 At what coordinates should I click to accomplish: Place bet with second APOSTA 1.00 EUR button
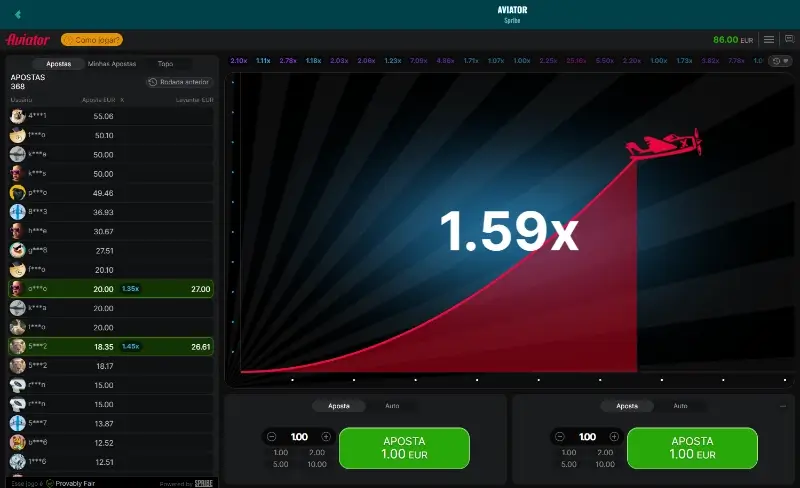(x=692, y=448)
